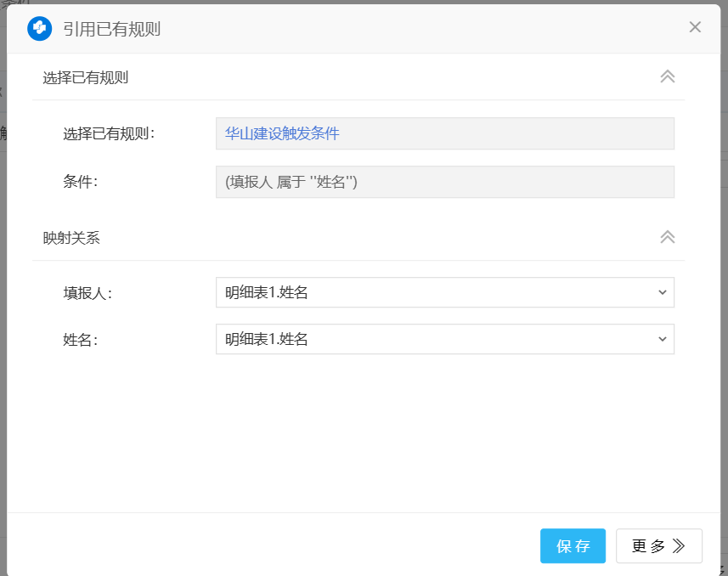Click the arrow icon of 姓名 dropdown
Viewport: 728px width, 576px height.
pyautogui.click(x=663, y=339)
